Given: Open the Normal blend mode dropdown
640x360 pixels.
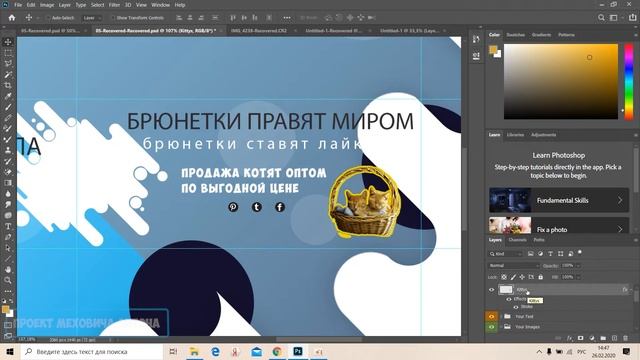Looking at the screenshot, I should click(x=513, y=266).
